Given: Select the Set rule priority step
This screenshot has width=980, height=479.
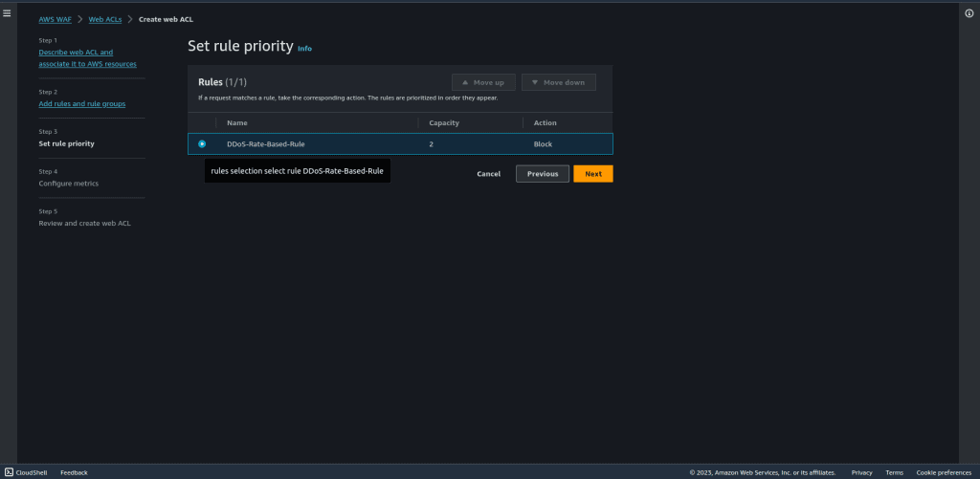Looking at the screenshot, I should tap(67, 143).
